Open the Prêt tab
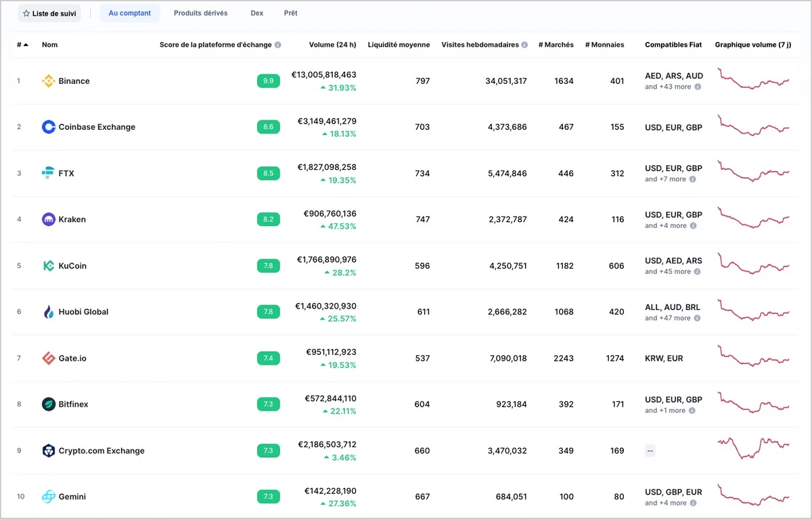 [291, 14]
